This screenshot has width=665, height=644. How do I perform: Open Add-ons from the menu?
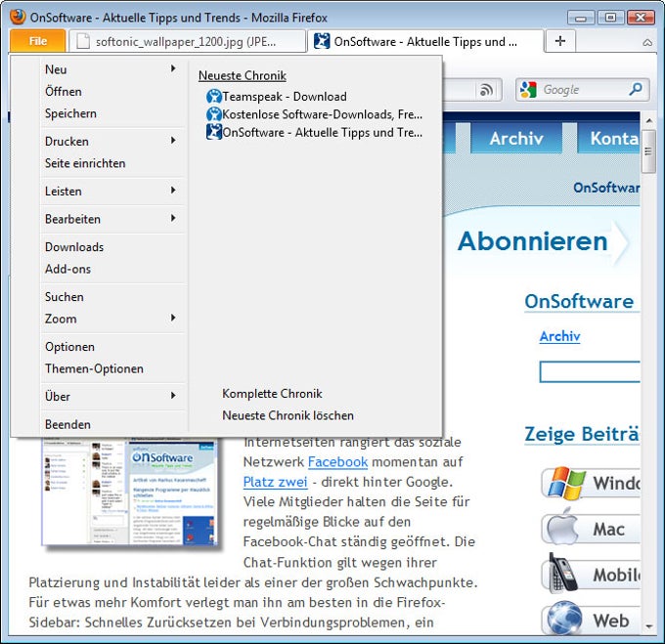[67, 269]
